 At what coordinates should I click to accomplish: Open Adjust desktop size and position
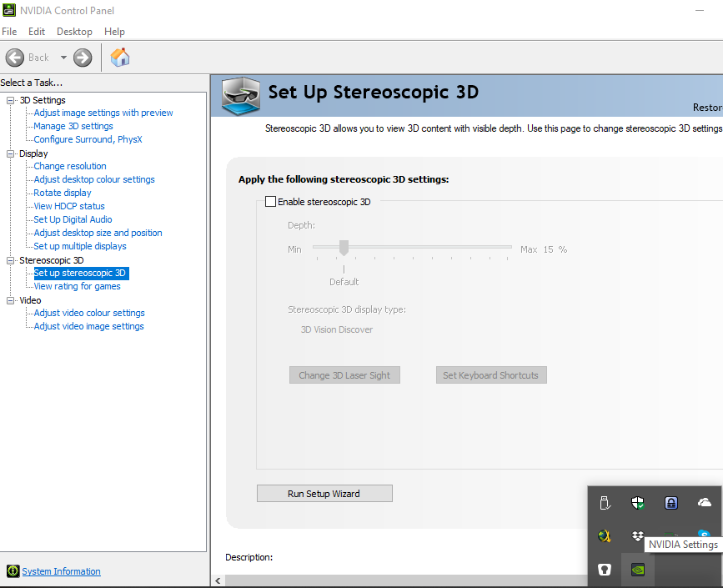pos(98,233)
